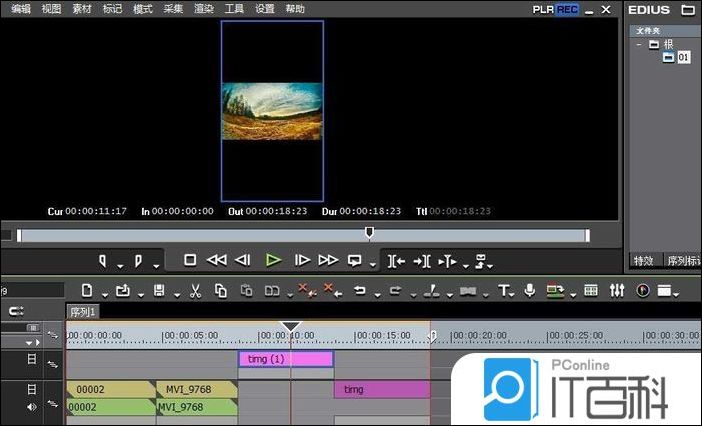Open the audio mixer icon
Screen dimensions: 702x426
(617, 290)
